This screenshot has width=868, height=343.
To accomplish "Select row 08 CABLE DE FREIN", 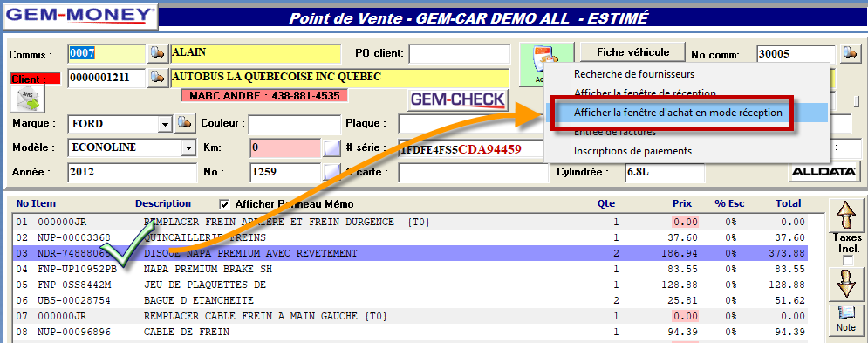I will tap(410, 333).
